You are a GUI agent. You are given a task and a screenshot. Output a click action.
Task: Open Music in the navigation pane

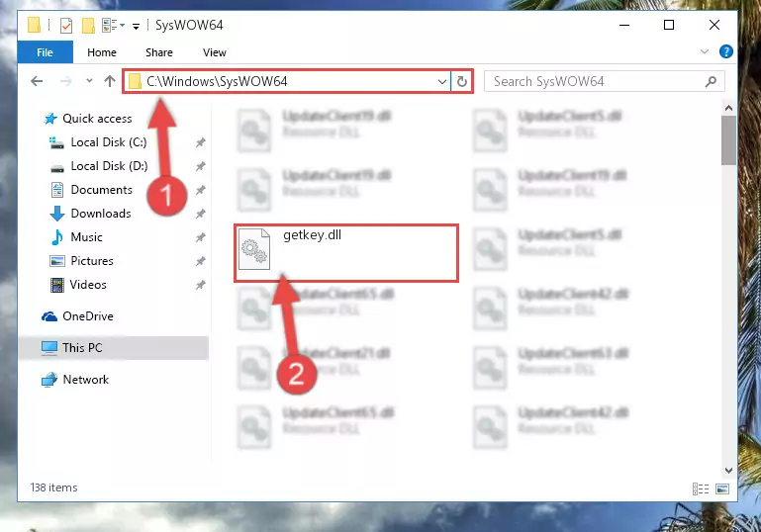[86, 237]
